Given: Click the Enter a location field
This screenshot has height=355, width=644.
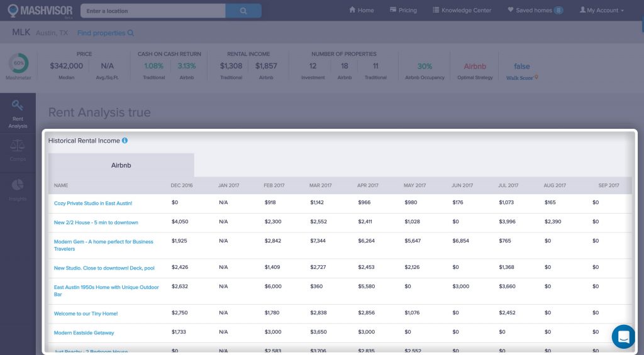Looking at the screenshot, I should coord(153,11).
